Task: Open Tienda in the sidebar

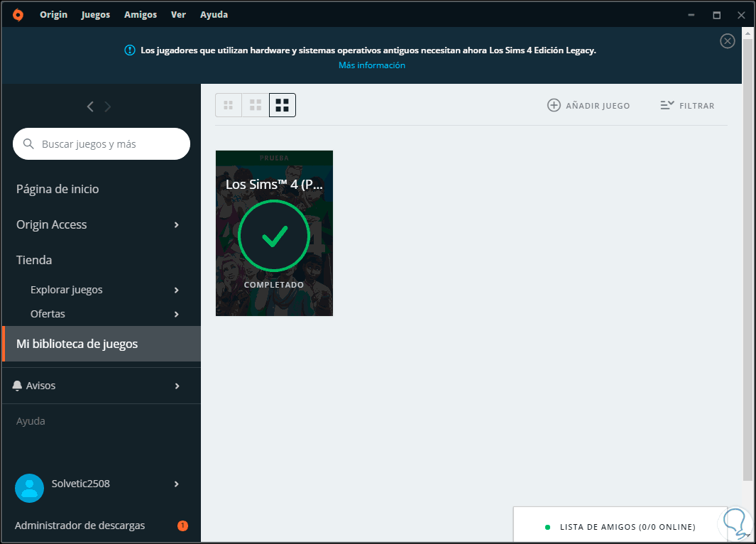Action: (34, 260)
